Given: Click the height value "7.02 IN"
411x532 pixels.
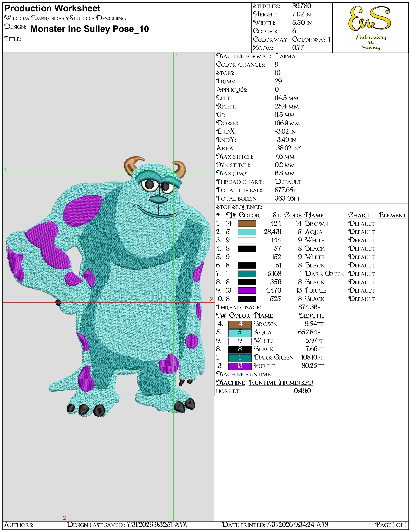Looking at the screenshot, I should coord(301,14).
